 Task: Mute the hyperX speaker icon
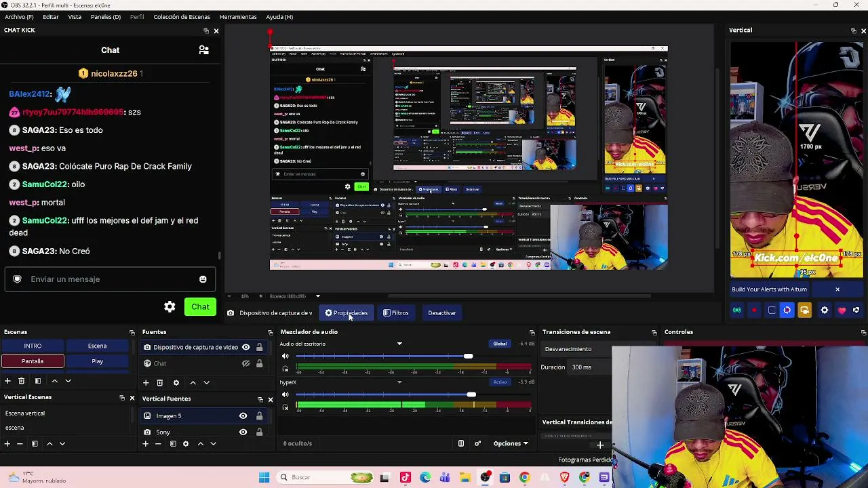point(285,394)
